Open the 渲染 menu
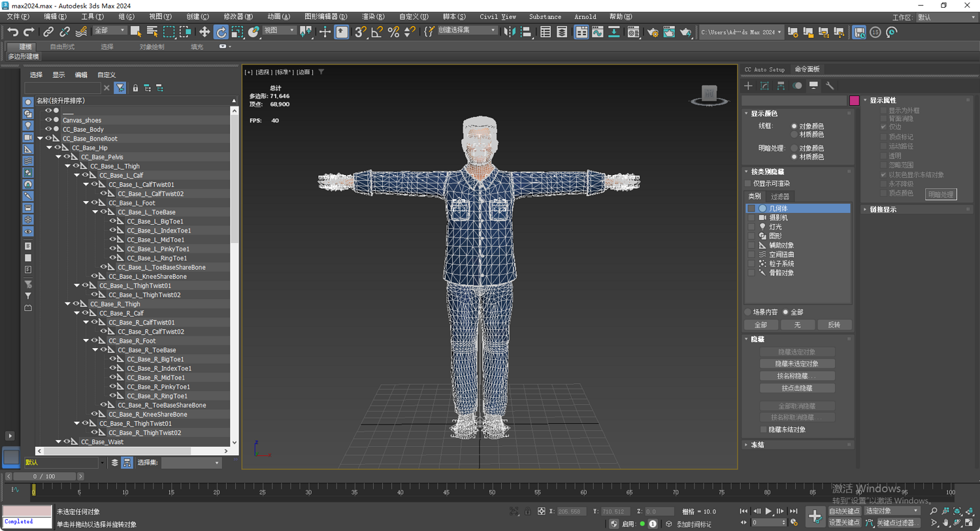The height and width of the screenshot is (531, 980). (x=373, y=17)
